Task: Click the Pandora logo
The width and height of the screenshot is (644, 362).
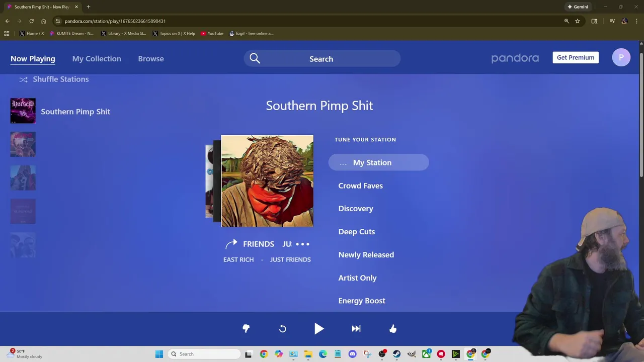Action: [515, 58]
